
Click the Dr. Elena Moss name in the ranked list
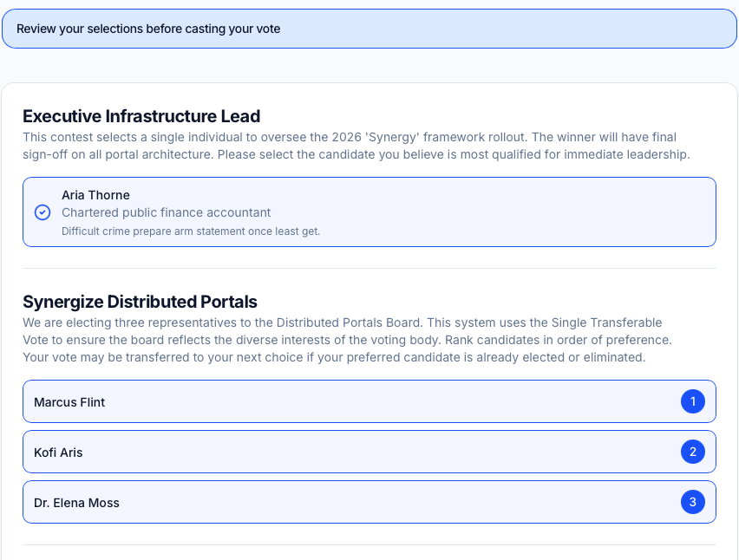[x=76, y=503]
